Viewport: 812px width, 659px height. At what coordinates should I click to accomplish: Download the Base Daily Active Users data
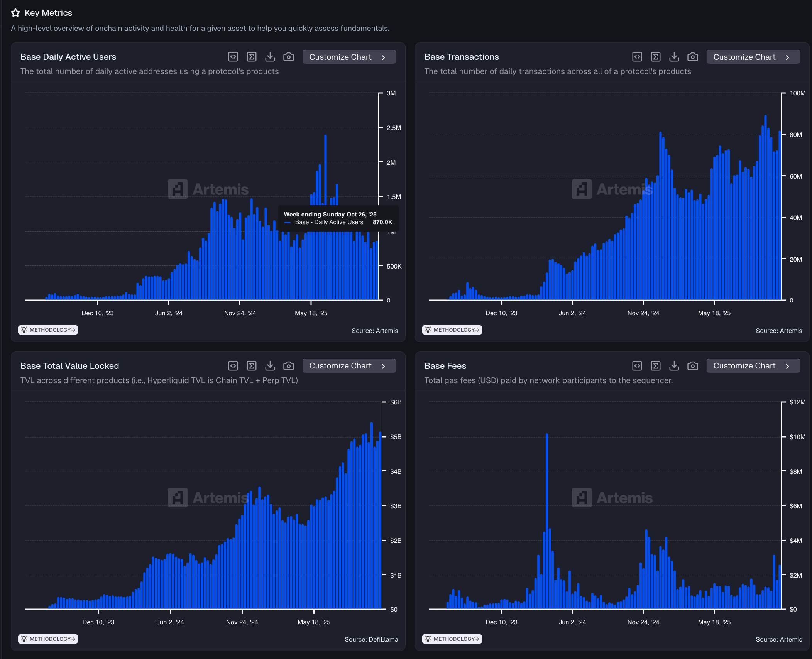[x=270, y=57]
